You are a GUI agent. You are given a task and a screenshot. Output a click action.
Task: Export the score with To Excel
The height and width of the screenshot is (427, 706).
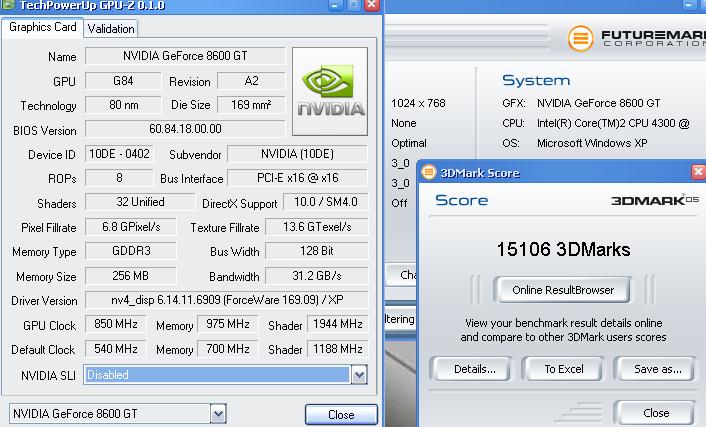[x=564, y=369]
